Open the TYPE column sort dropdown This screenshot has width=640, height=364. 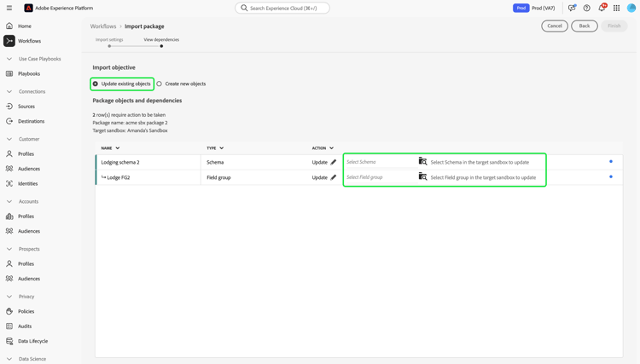222,148
